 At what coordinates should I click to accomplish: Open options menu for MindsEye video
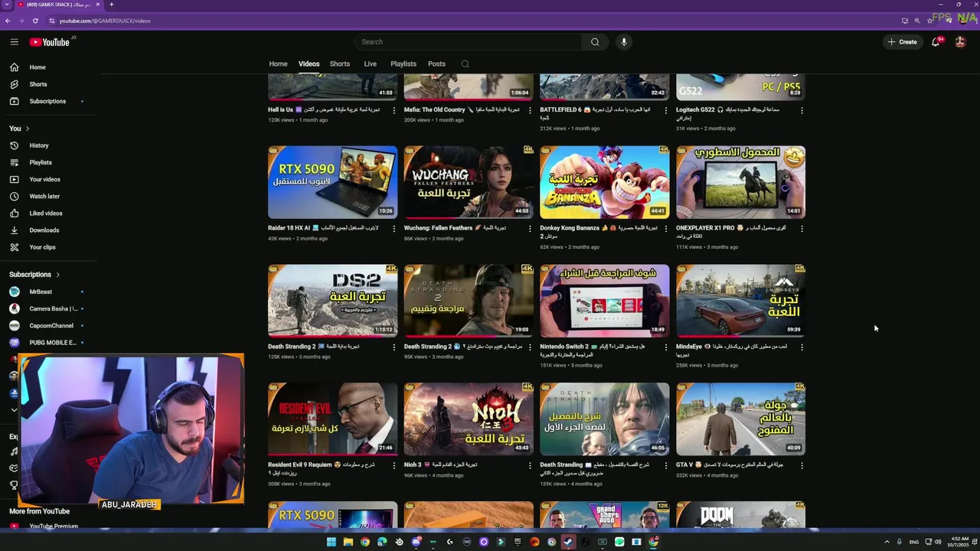[802, 347]
